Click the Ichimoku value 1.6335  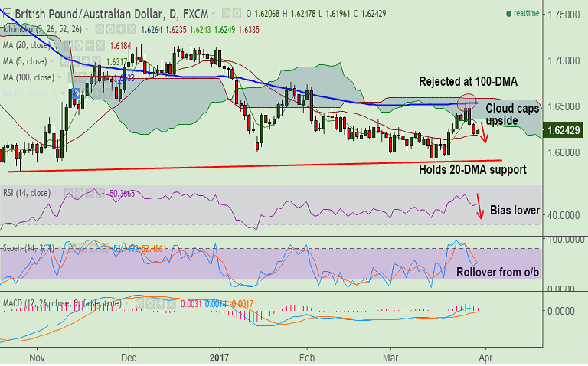(249, 30)
